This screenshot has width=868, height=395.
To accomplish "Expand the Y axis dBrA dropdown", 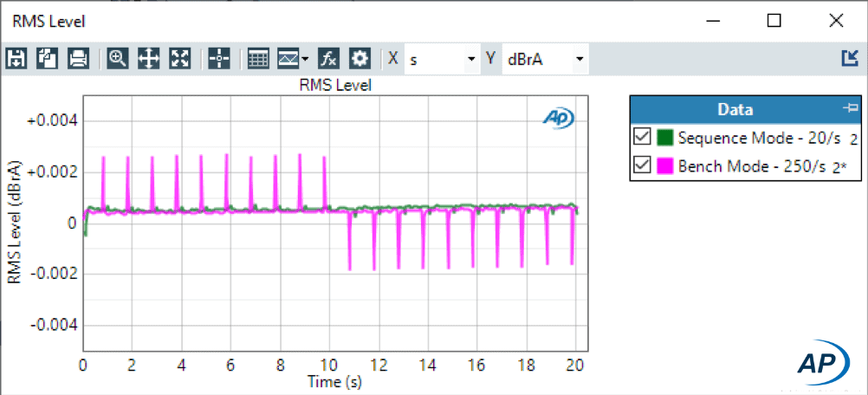I will (x=579, y=60).
